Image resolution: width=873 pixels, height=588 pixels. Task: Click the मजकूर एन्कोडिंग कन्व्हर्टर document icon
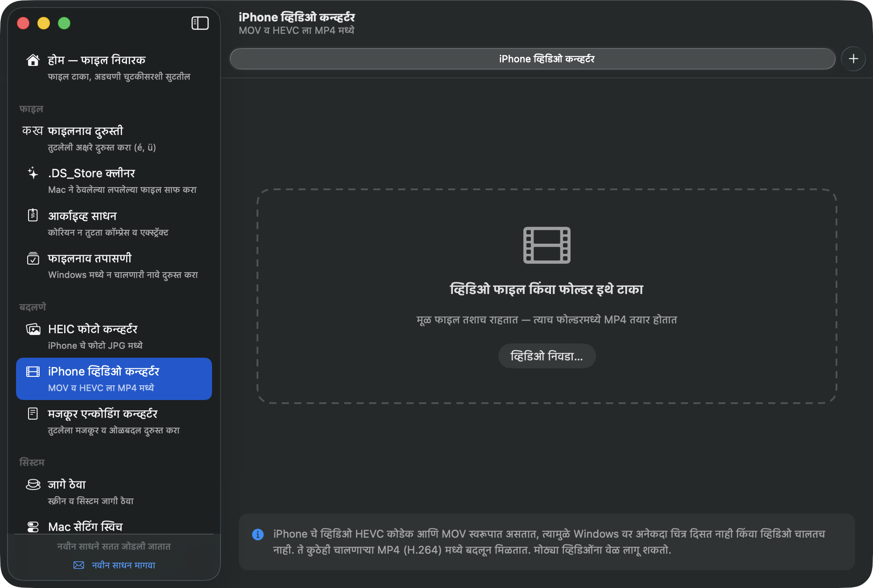pos(33,413)
